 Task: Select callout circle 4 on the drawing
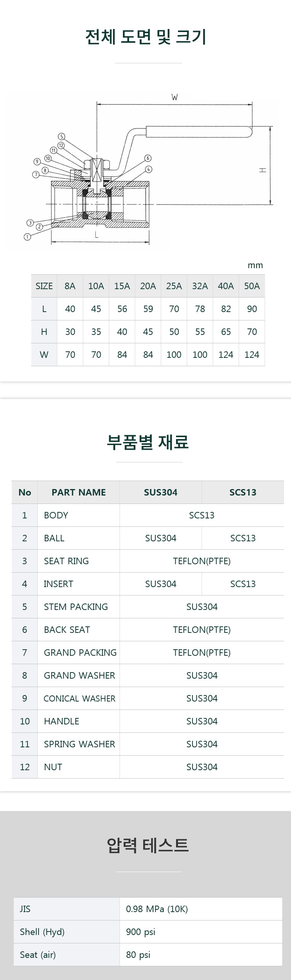click(x=149, y=169)
